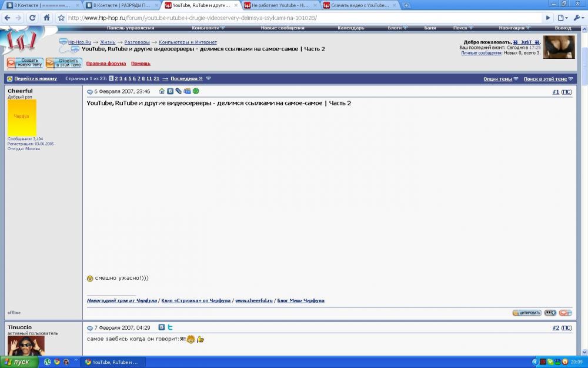Click the go arrow beside the address bar
This screenshot has height=368, width=588.
click(x=548, y=18)
